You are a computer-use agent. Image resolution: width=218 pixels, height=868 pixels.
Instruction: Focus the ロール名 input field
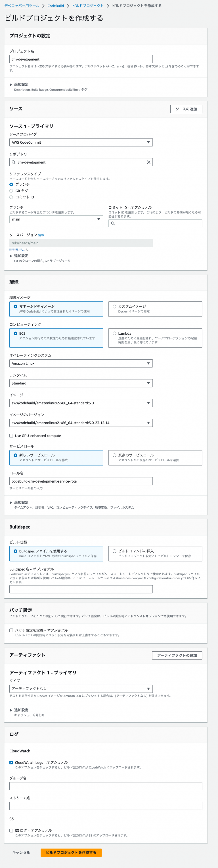pyautogui.click(x=81, y=481)
